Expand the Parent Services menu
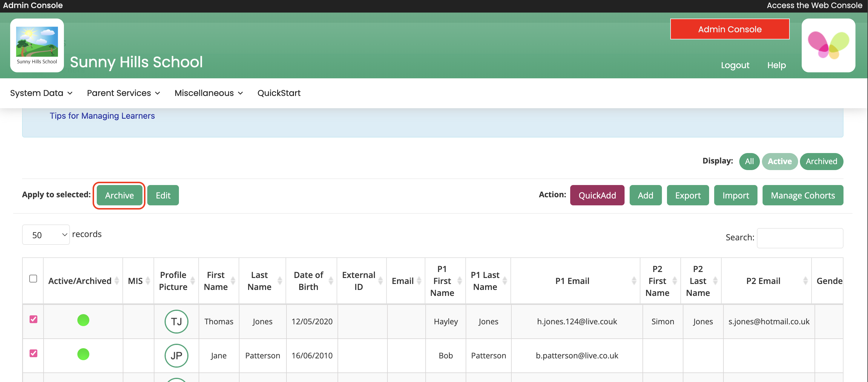Screen dimensions: 868x382 pyautogui.click(x=123, y=93)
